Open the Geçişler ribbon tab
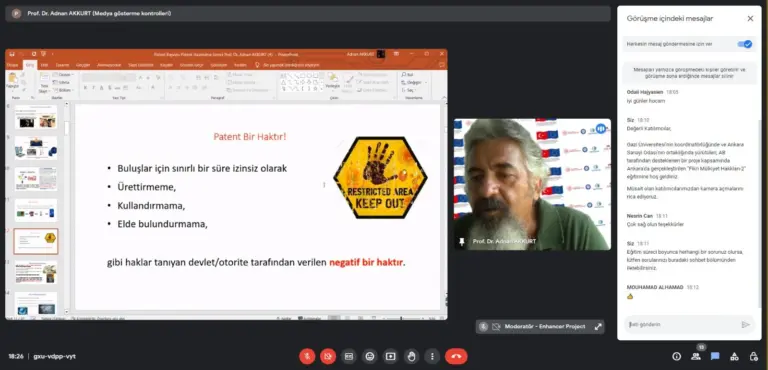Image resolution: width=768 pixels, height=370 pixels. click(83, 65)
